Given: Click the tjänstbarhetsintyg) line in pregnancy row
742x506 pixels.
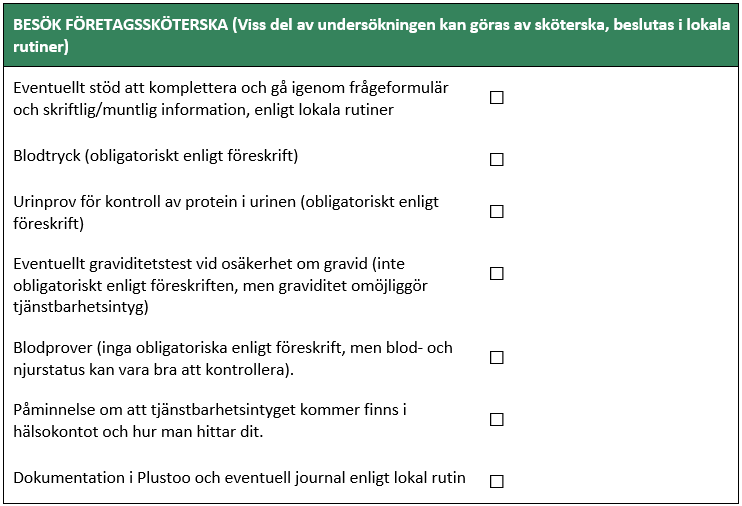Looking at the screenshot, I should pos(81,307).
